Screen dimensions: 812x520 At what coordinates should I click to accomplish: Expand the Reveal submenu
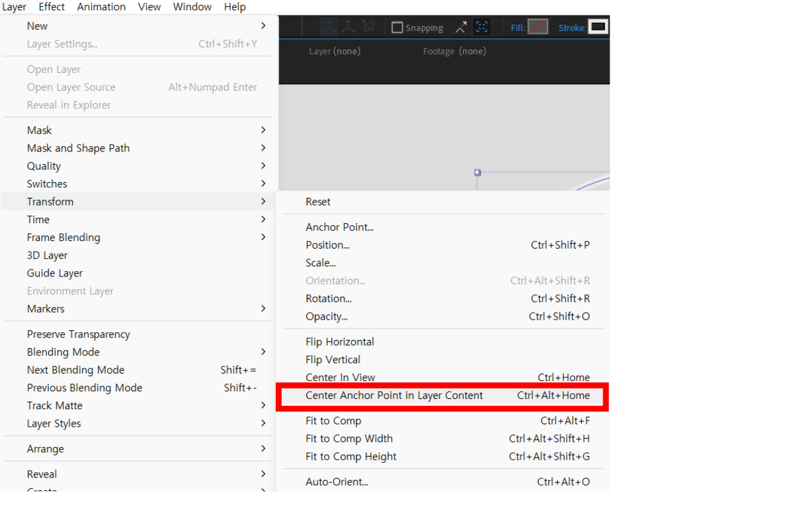tap(137, 474)
